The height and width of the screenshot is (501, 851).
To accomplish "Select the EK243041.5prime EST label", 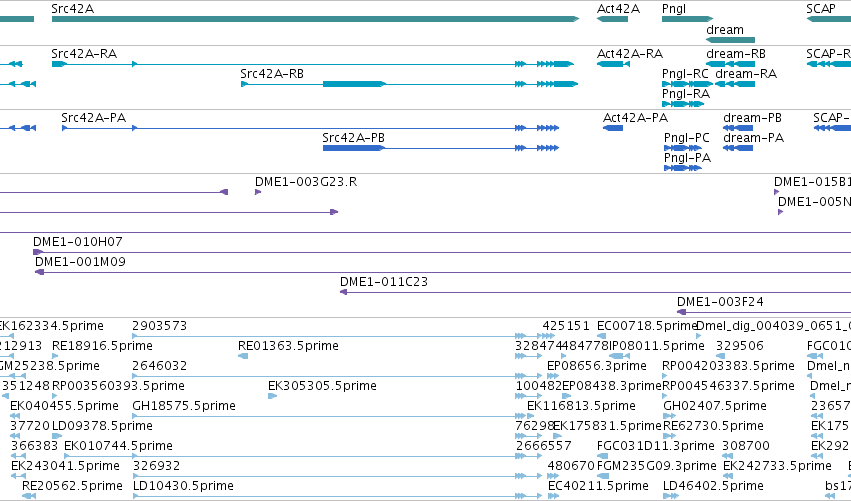I will 65,466.
